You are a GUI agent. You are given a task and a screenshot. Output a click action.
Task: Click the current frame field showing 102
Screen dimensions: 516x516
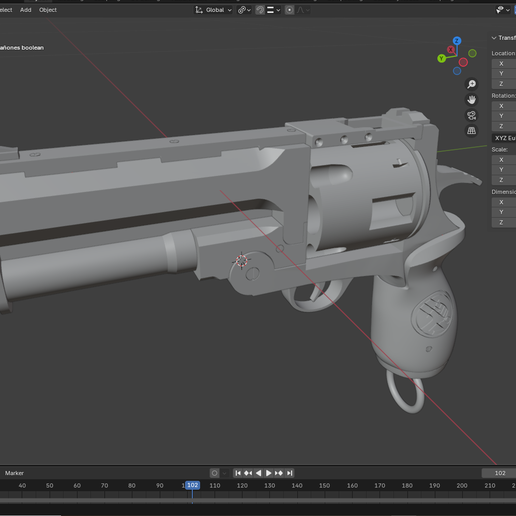tap(499, 473)
